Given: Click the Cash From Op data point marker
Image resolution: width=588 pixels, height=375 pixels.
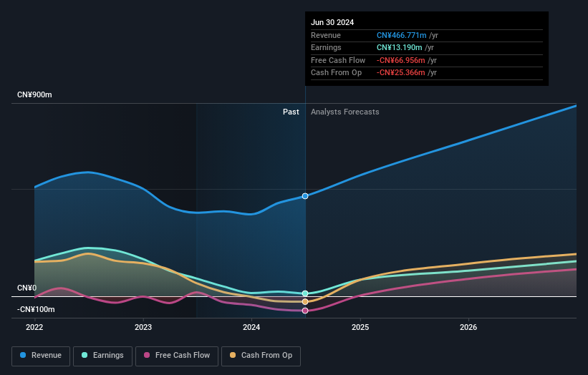Looking at the screenshot, I should point(305,301).
